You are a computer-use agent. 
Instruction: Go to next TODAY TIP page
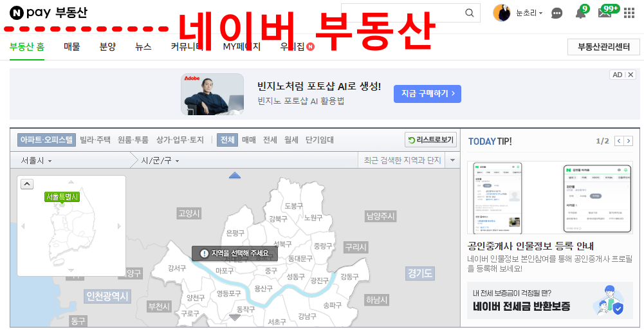pos(629,141)
